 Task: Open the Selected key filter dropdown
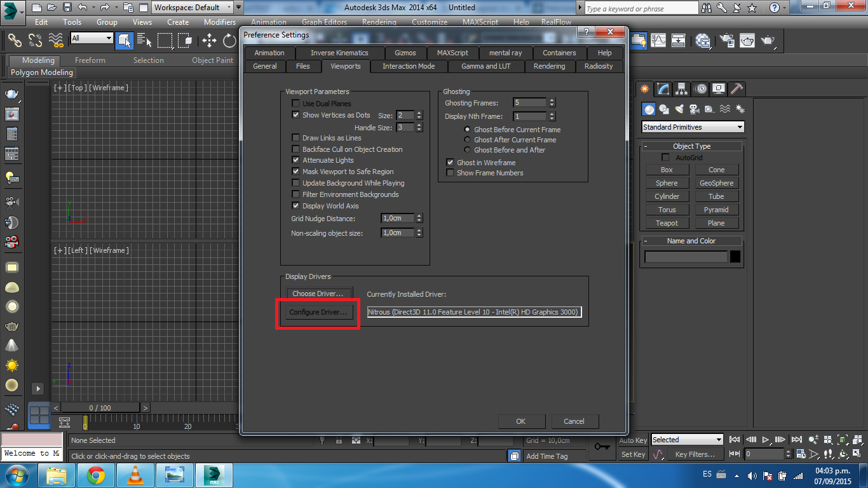coord(687,440)
